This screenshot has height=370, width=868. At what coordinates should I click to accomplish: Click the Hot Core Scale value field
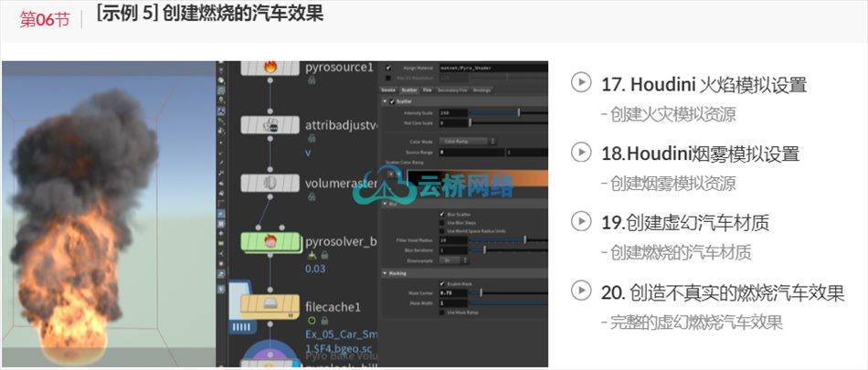pos(453,123)
